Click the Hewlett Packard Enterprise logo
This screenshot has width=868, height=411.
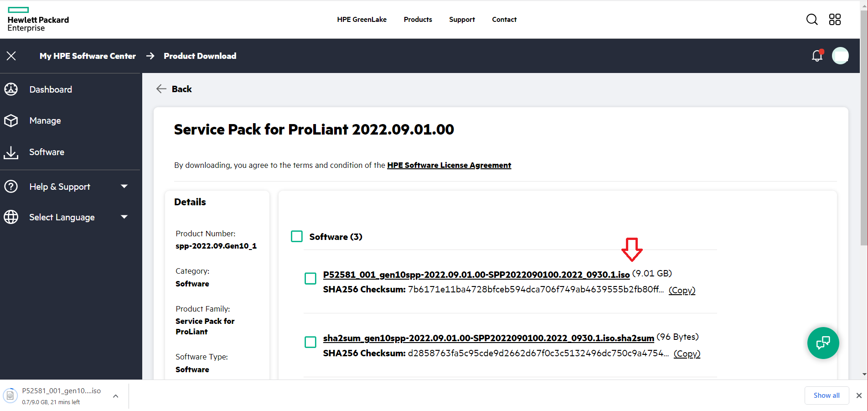(38, 20)
